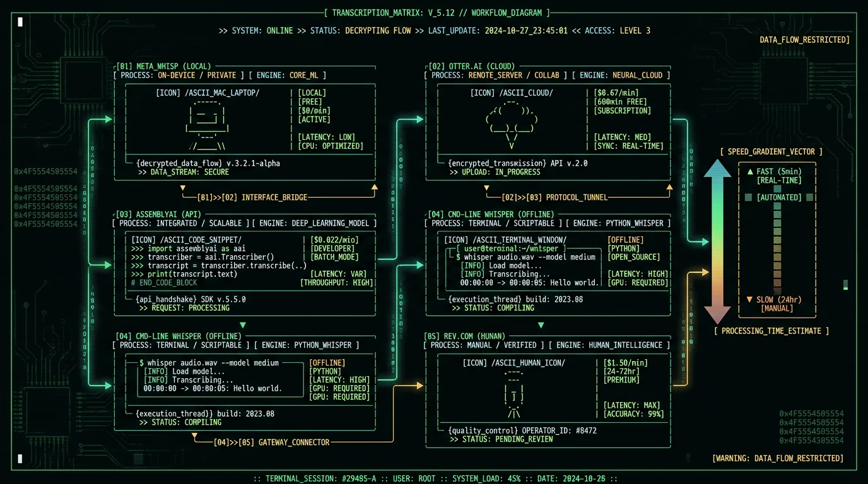The height and width of the screenshot is (484, 868).
Task: Click the square left of AUTOMATED label
Action: click(748, 197)
